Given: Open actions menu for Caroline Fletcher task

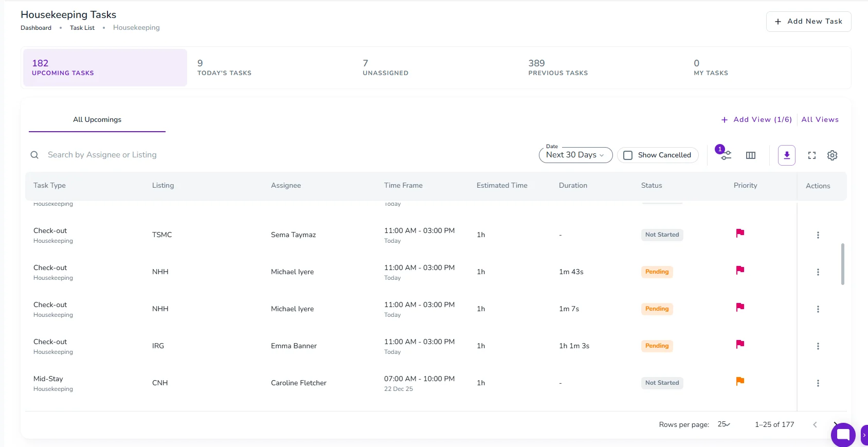Looking at the screenshot, I should click(x=818, y=383).
